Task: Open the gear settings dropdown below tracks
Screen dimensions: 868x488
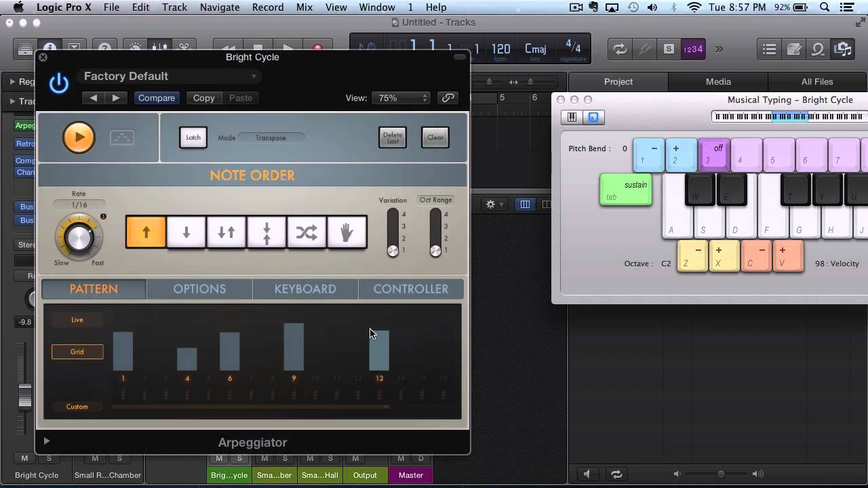Action: (493, 204)
